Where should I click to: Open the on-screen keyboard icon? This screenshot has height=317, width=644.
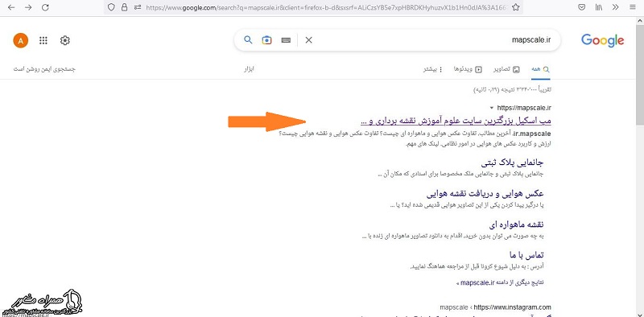click(287, 40)
